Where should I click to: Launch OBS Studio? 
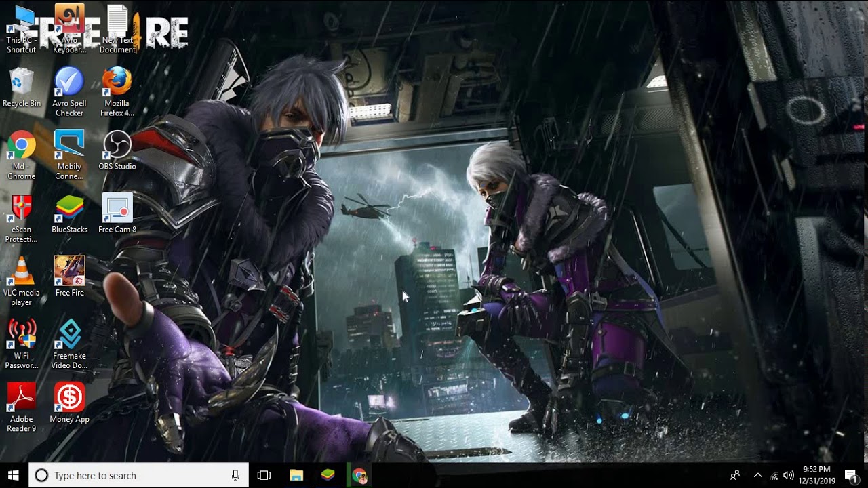(117, 150)
